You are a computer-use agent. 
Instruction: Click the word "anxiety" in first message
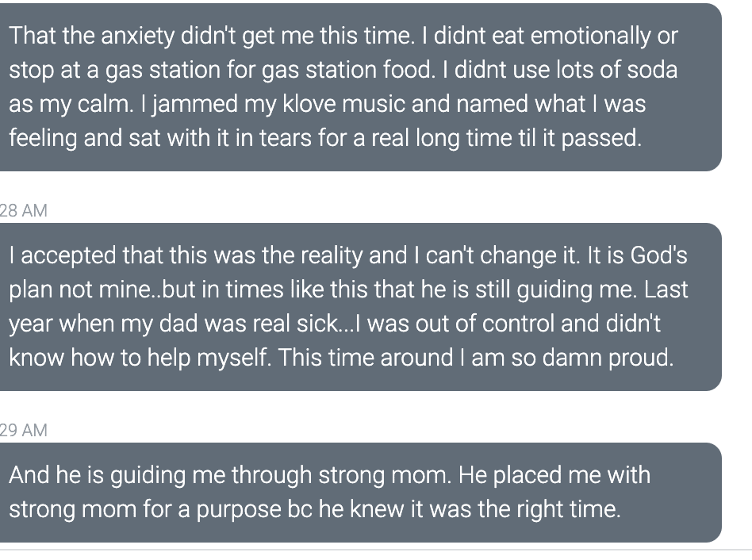coord(137,37)
